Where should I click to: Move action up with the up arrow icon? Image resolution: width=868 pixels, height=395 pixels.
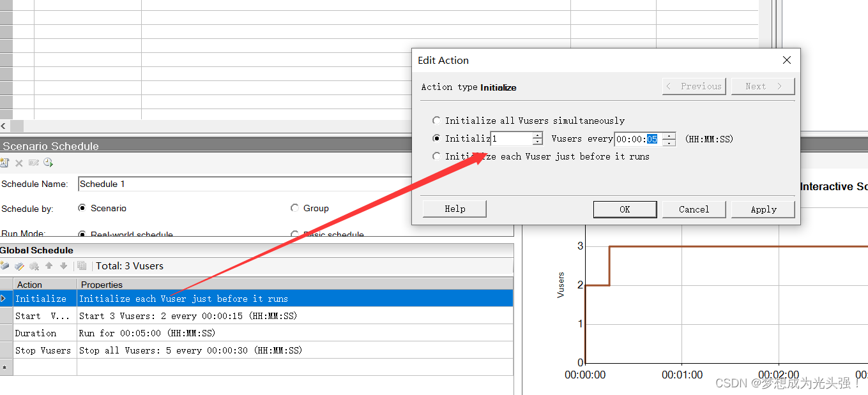pos(49,265)
